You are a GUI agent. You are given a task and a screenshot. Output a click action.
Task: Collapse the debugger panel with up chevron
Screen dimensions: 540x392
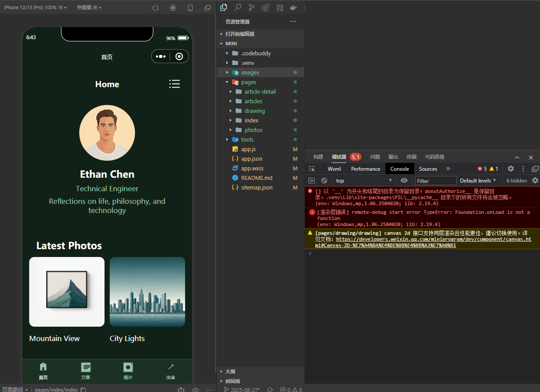pyautogui.click(x=517, y=157)
